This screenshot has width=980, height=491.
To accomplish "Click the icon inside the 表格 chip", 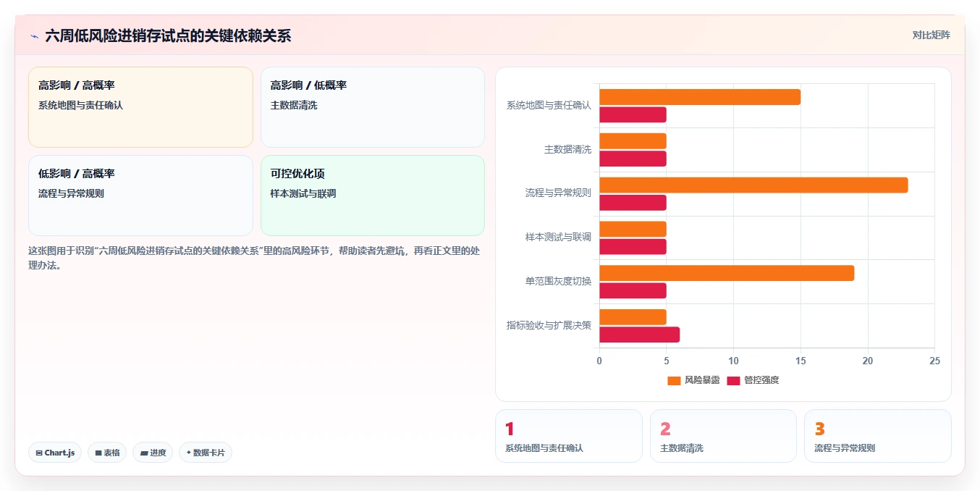I will [98, 453].
